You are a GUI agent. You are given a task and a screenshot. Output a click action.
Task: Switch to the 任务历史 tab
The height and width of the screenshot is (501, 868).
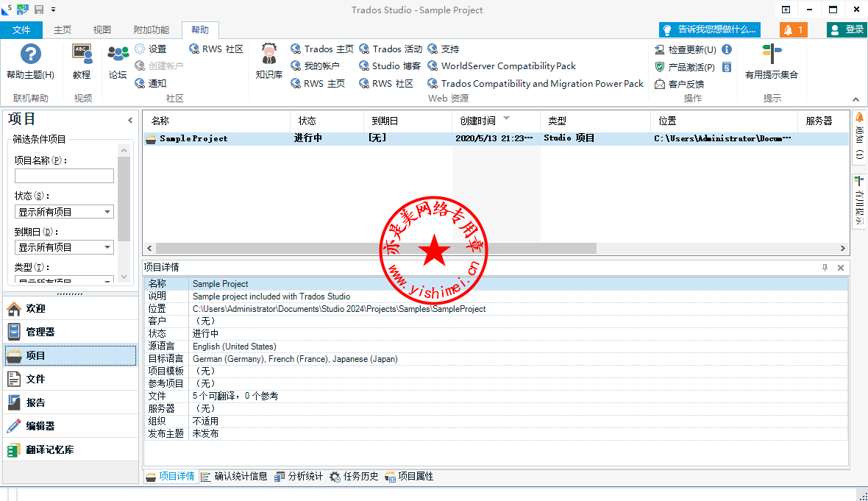pos(355,477)
